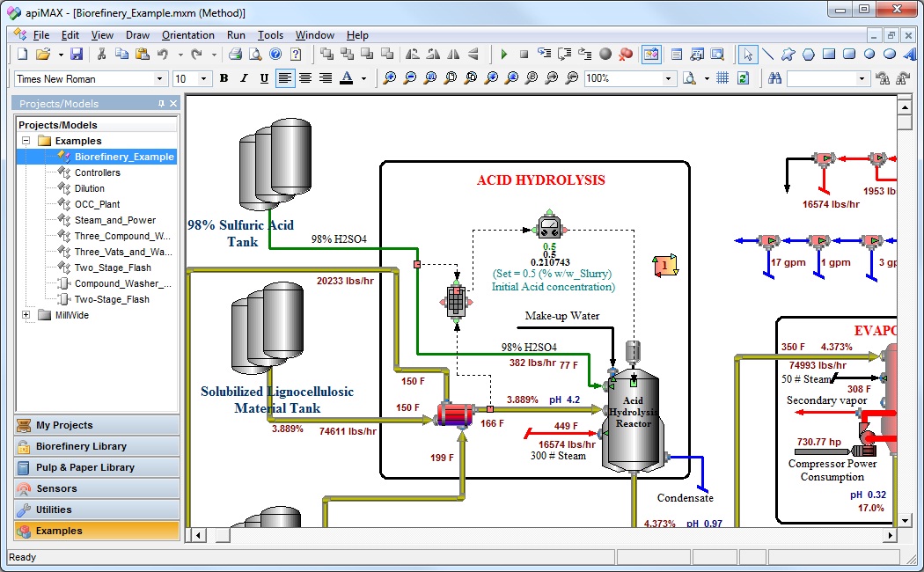Open the Run menu
Image resolution: width=924 pixels, height=572 pixels.
coord(236,35)
